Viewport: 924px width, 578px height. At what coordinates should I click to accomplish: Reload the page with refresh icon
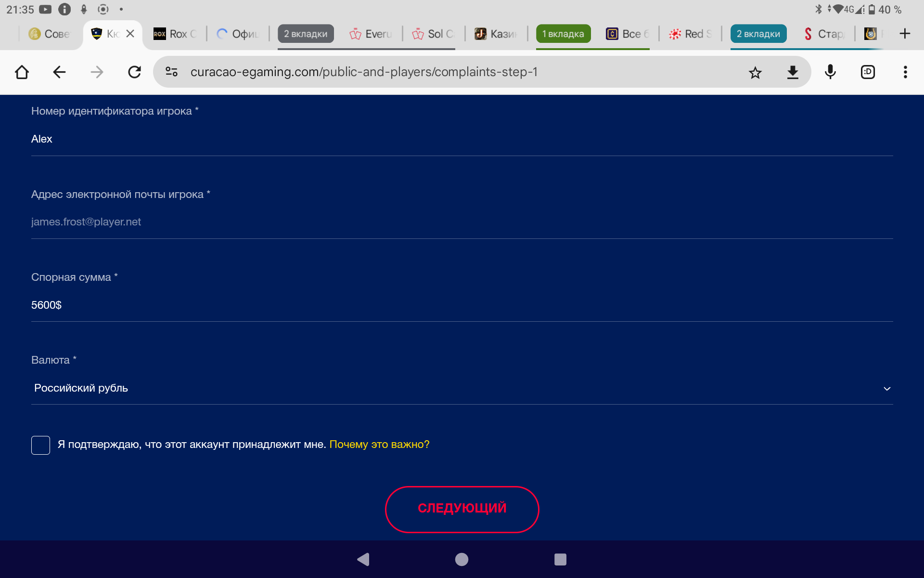[134, 72]
